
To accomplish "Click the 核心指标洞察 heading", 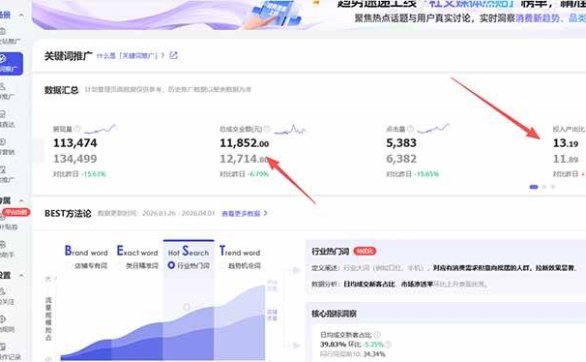I will click(334, 314).
